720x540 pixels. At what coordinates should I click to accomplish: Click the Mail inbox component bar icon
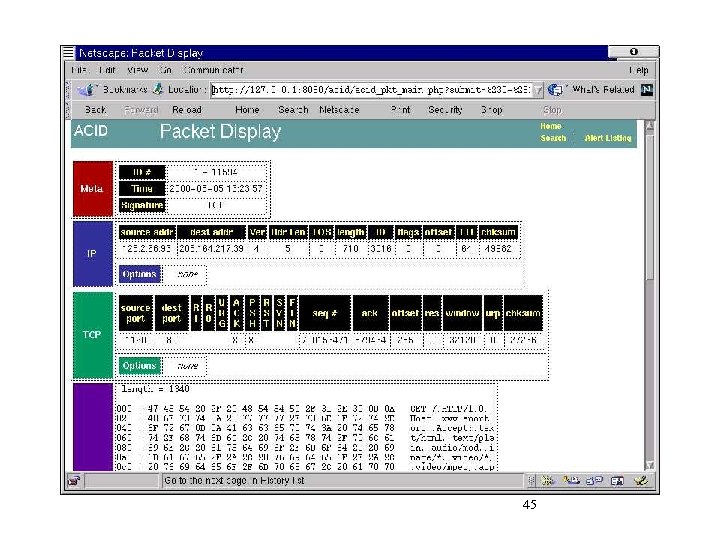coord(571,481)
